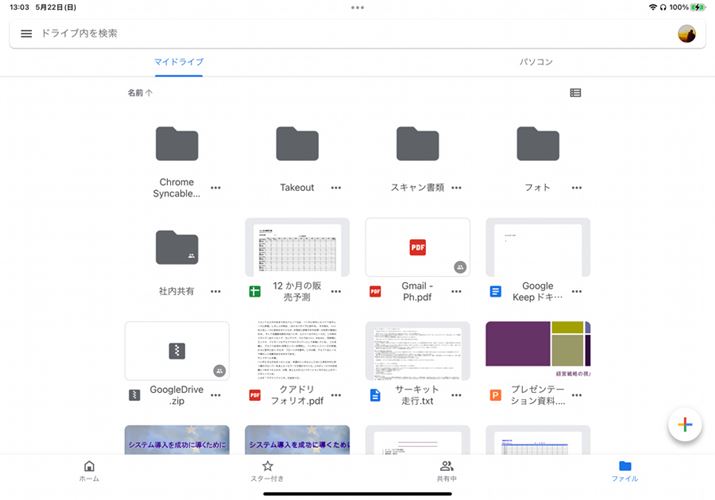Tap the plus button to create new
The image size is (715, 500).
tap(685, 425)
